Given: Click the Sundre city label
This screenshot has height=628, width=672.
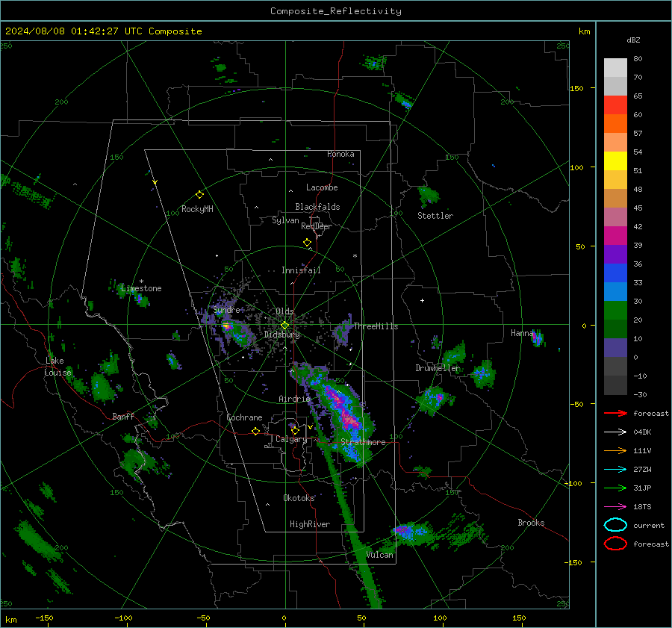Looking at the screenshot, I should click(226, 310).
